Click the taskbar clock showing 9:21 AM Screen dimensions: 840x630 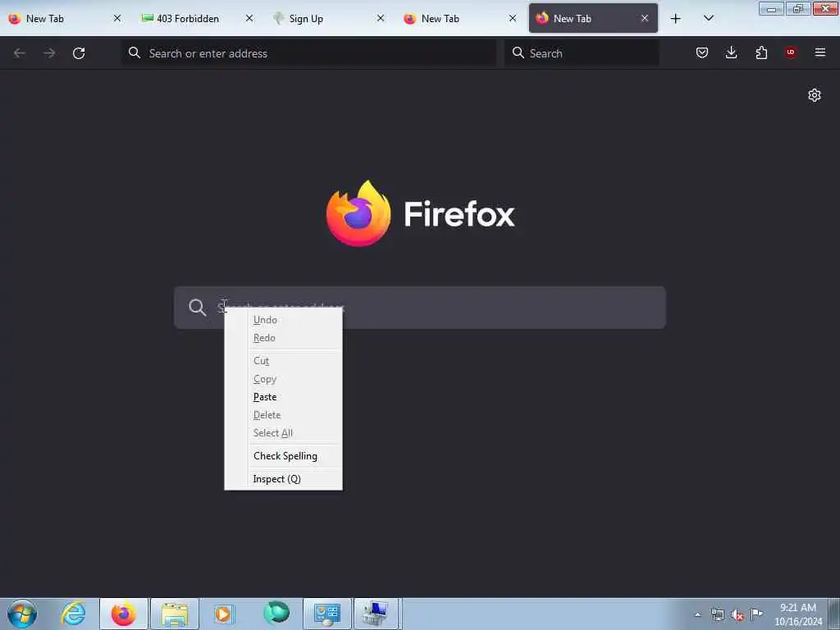pyautogui.click(x=798, y=614)
